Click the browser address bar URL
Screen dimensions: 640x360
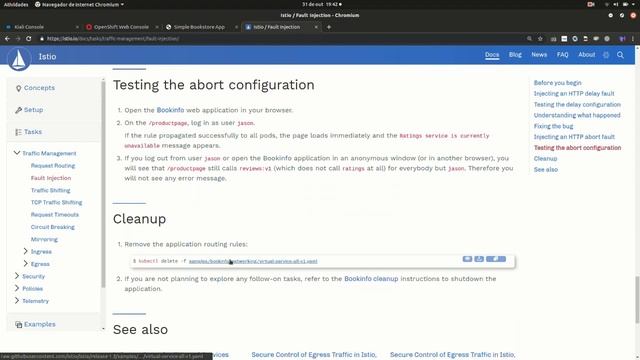tap(113, 38)
